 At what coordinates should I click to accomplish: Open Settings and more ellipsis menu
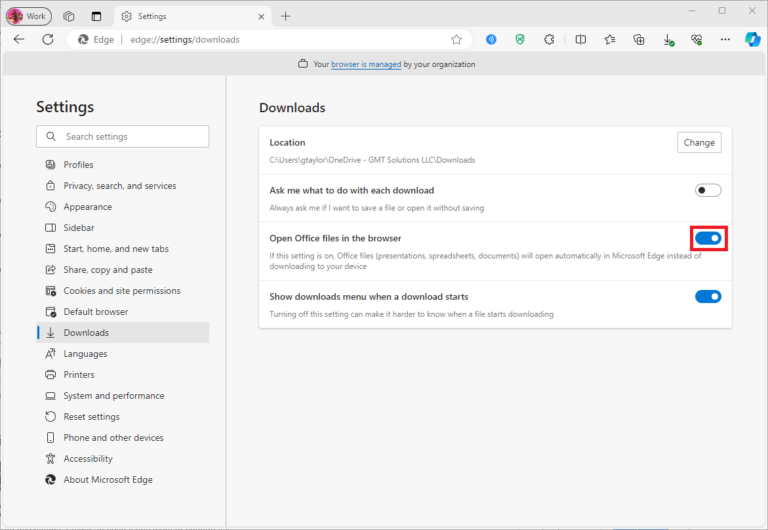(x=725, y=40)
